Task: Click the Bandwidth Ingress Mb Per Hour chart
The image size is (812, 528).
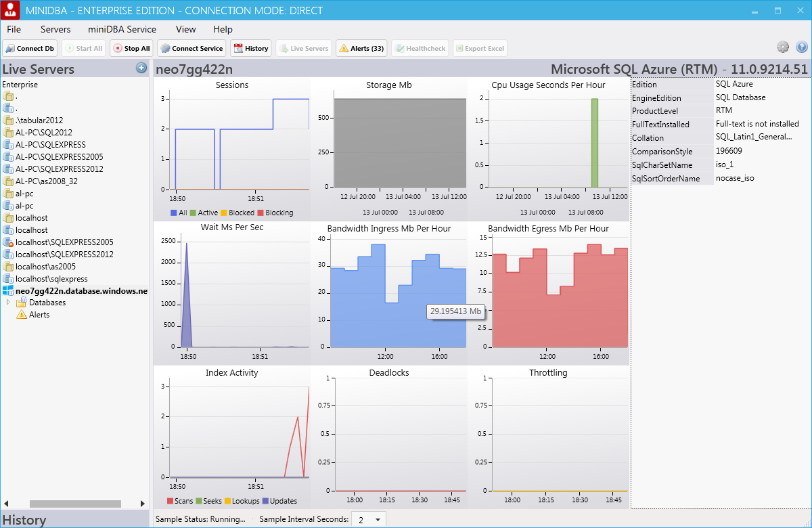Action: (389, 292)
